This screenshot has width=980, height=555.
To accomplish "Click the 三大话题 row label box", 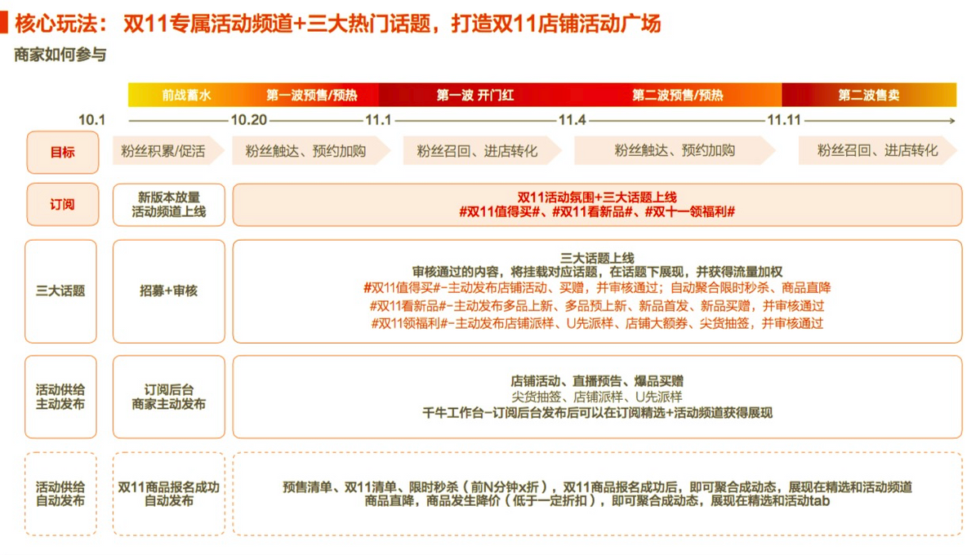I will click(x=61, y=291).
